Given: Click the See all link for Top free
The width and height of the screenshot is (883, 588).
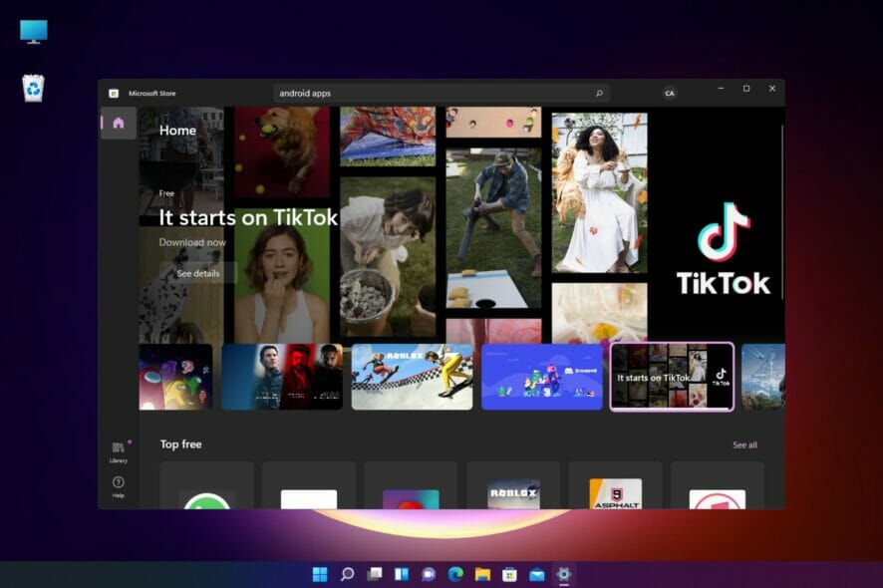Looking at the screenshot, I should pyautogui.click(x=745, y=444).
